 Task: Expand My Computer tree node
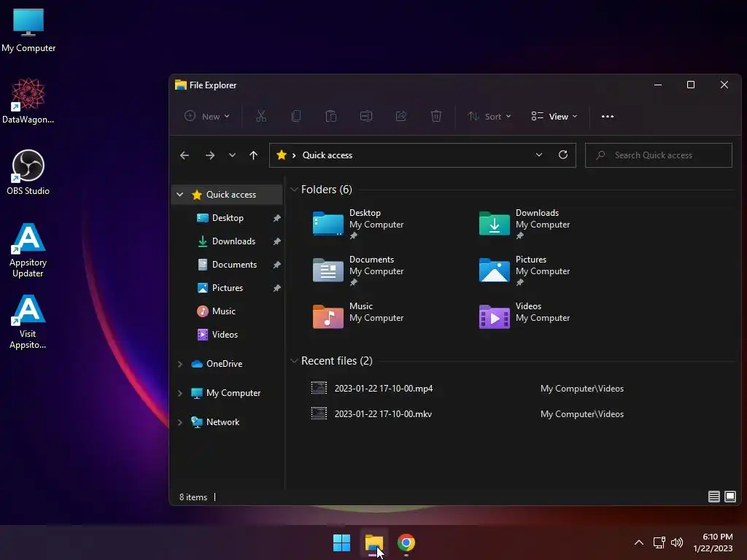coord(179,393)
